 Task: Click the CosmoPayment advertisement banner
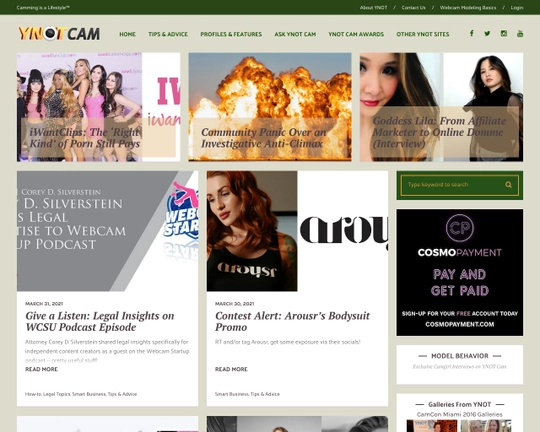click(460, 272)
